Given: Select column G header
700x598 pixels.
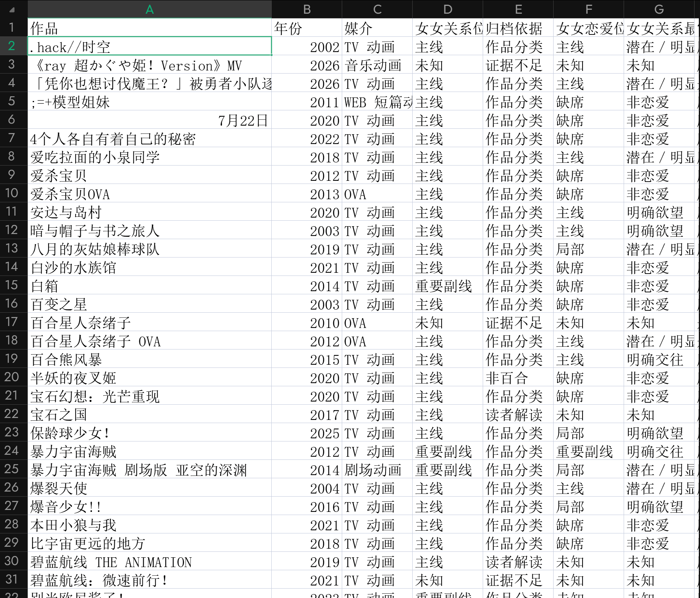Looking at the screenshot, I should coord(659,9).
